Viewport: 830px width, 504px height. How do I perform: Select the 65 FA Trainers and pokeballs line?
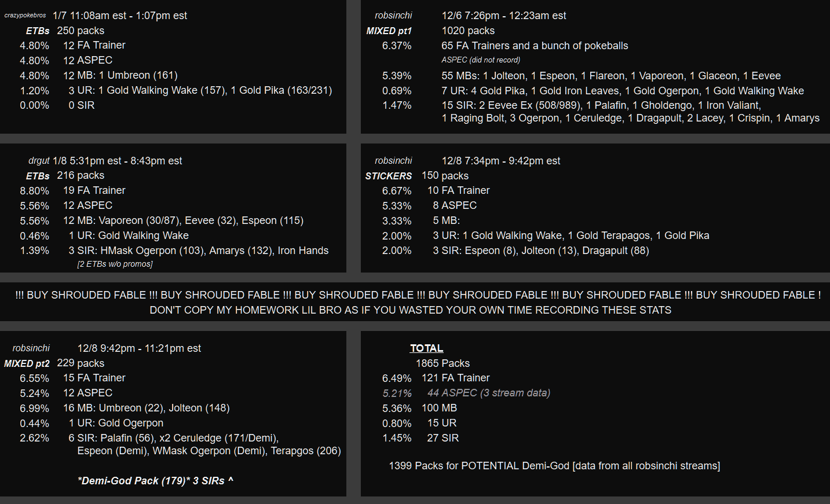pos(535,46)
